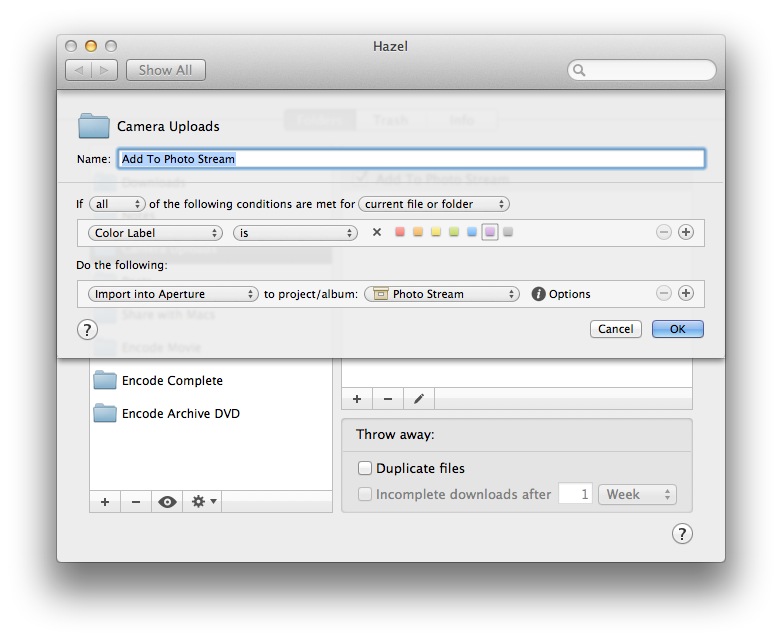The height and width of the screenshot is (641, 782).
Task: Select the Encode Complete folder
Action: (x=210, y=381)
